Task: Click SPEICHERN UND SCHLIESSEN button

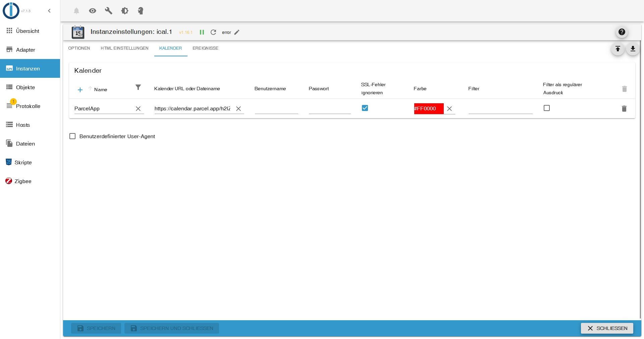Action: click(x=172, y=328)
